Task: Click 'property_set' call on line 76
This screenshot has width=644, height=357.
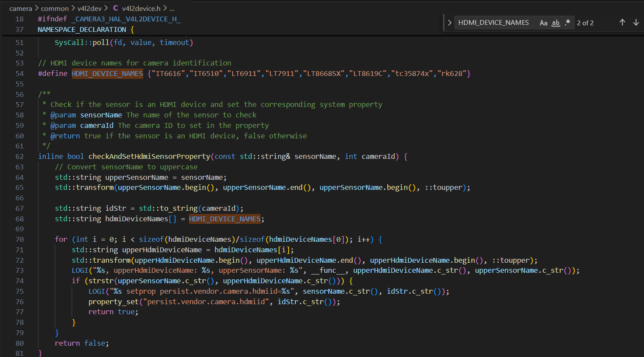Action: [x=114, y=302]
